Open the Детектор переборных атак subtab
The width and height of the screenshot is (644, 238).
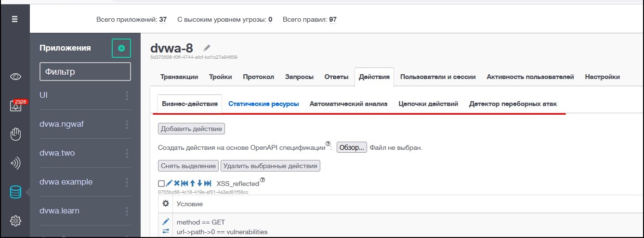pos(513,104)
